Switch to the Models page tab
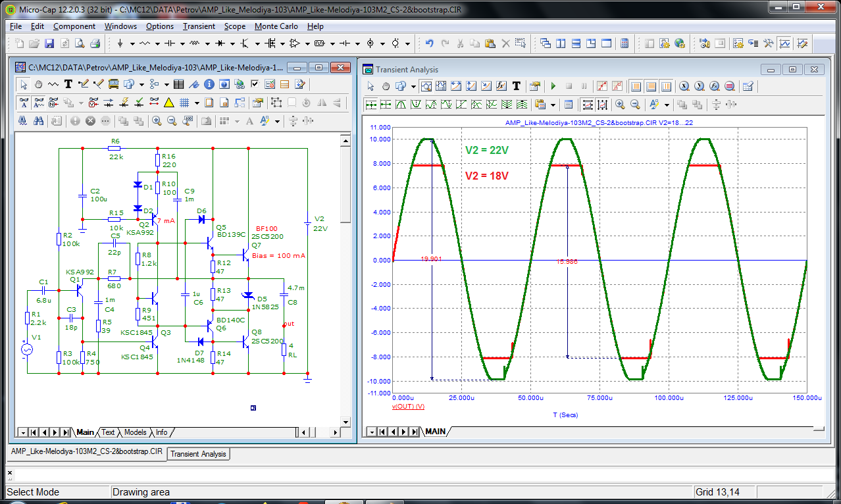841x504 pixels. 135,432
